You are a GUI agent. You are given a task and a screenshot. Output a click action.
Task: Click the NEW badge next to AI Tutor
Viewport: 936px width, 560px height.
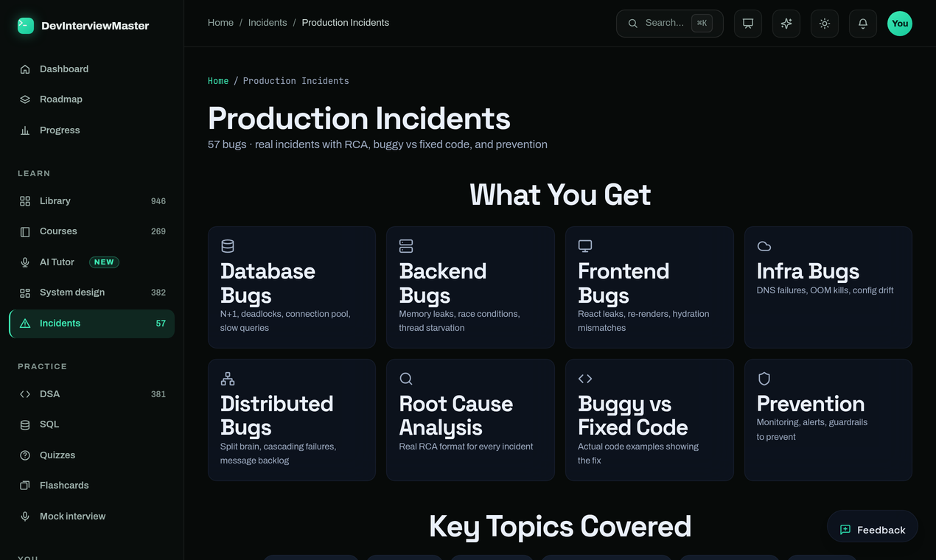pos(104,262)
